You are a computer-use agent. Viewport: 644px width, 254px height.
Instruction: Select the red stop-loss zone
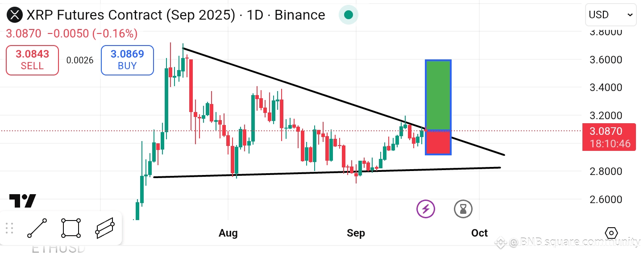[438, 142]
